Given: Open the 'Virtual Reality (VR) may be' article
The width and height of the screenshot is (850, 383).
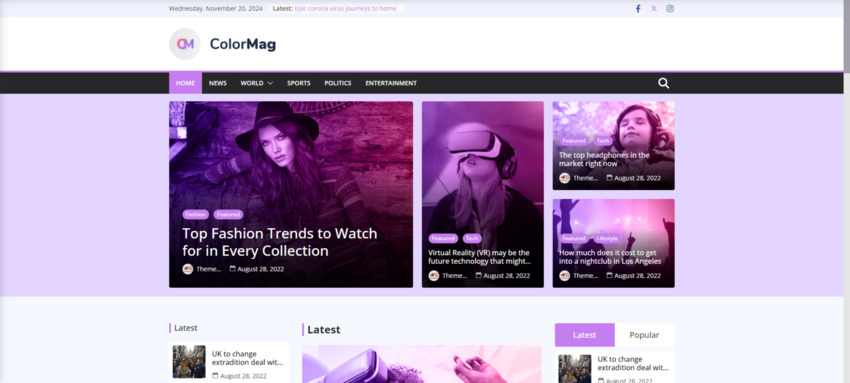Looking at the screenshot, I should coord(479,257).
